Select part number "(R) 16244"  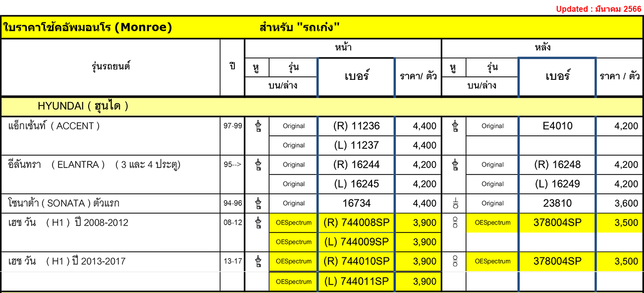pos(357,165)
